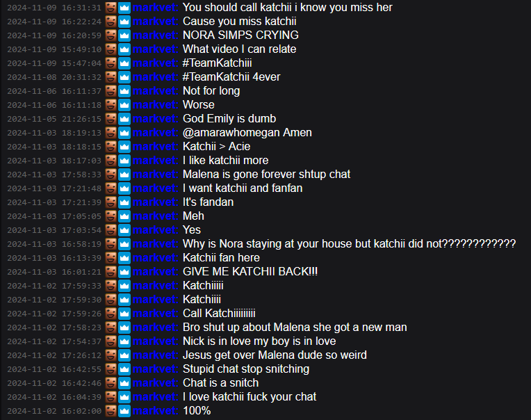This screenshot has height=420, width=531.
Task: Click the crown badge beside 'Meh' message
Action: click(x=124, y=216)
